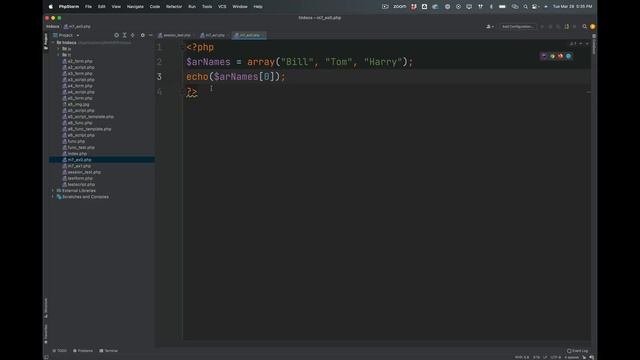Click the "Harry" string in code
Viewport: 640px width, 360px height.
pos(383,62)
